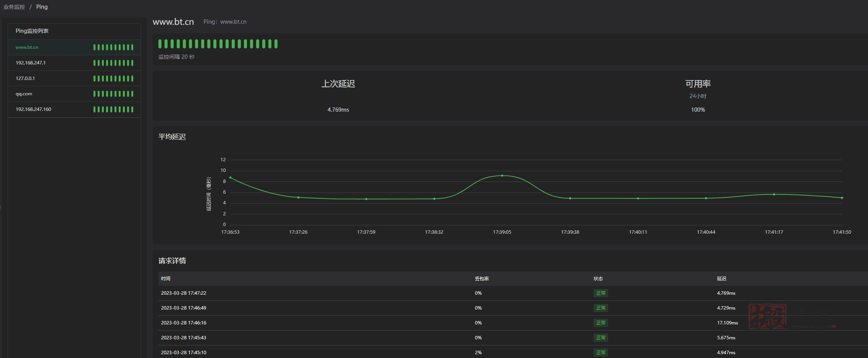868x358 pixels.
Task: Click the 延迟 column header
Action: (x=721, y=279)
